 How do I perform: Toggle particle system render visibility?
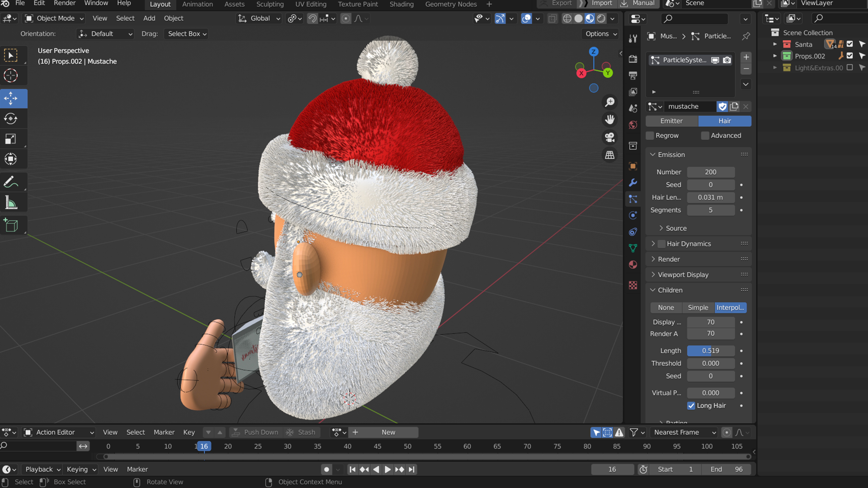point(727,60)
